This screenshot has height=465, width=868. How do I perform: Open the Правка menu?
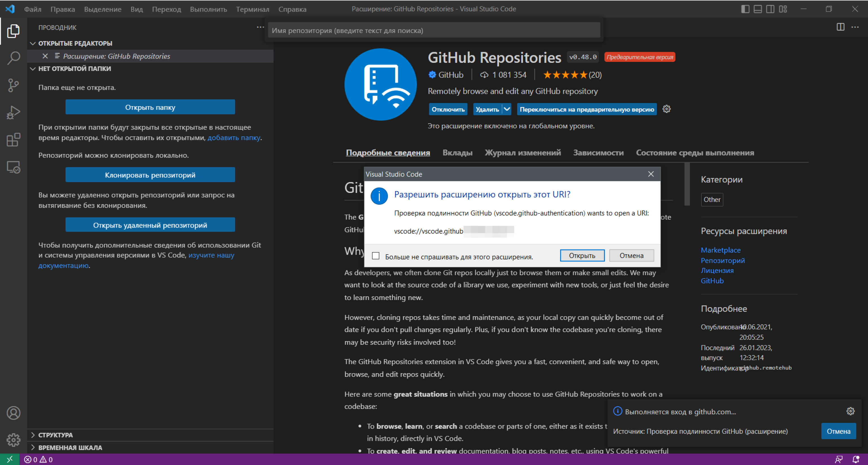pyautogui.click(x=63, y=9)
